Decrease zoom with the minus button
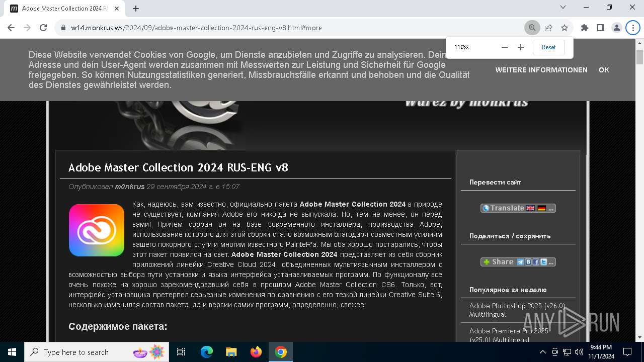Screen dimensions: 644x362 505,47
